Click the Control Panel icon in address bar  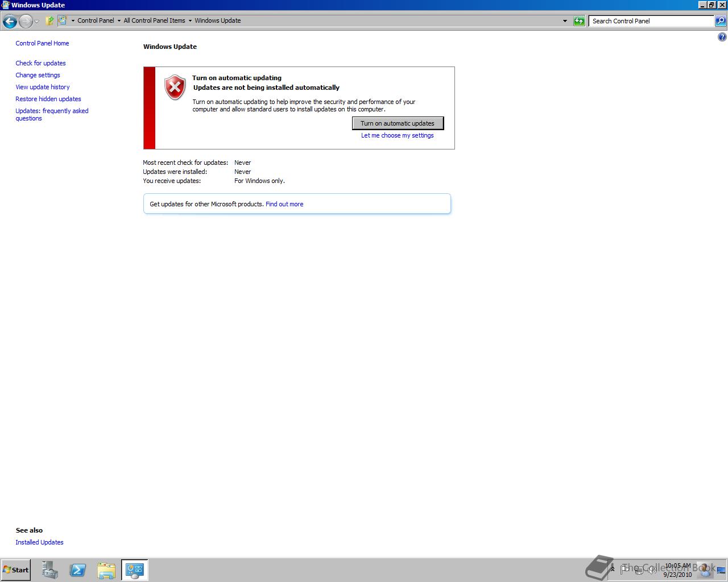[63, 20]
